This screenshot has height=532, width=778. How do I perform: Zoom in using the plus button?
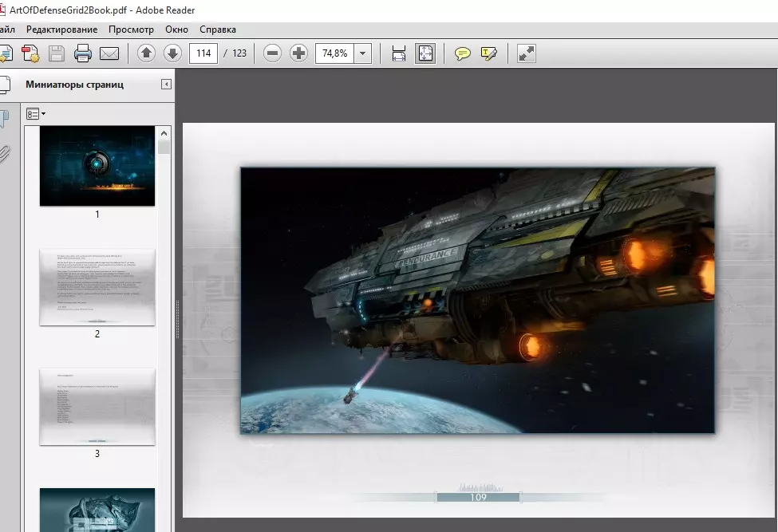[299, 53]
